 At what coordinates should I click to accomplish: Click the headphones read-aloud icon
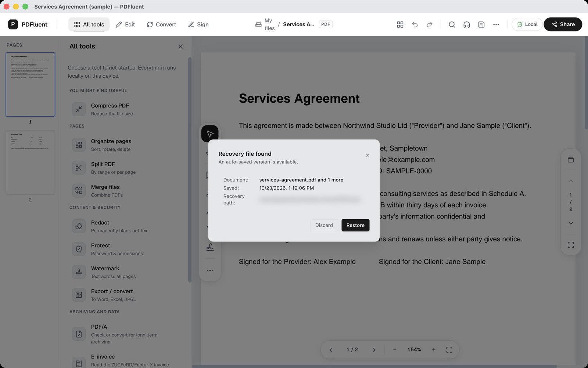coord(467,24)
